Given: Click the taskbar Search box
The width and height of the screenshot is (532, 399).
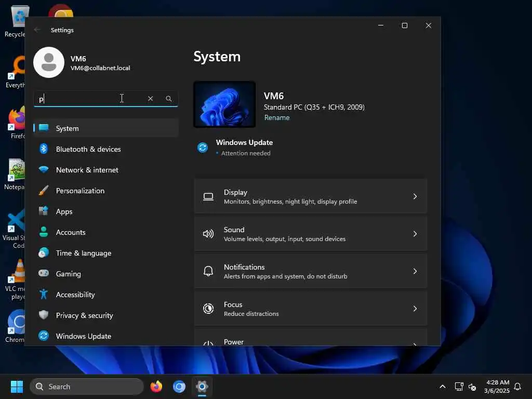Looking at the screenshot, I should tap(87, 387).
